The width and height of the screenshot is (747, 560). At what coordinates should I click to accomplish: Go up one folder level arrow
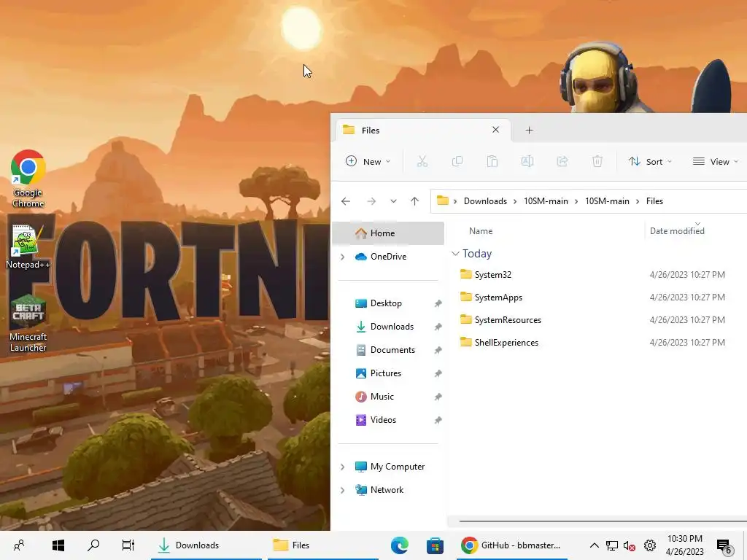coord(414,201)
